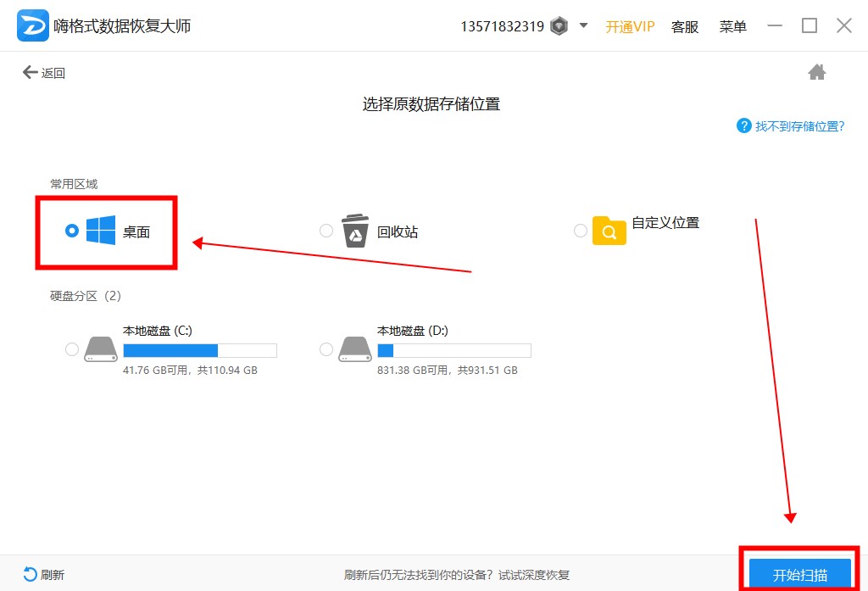The height and width of the screenshot is (591, 868).
Task: Select the 桌面 radio button
Action: 72,230
